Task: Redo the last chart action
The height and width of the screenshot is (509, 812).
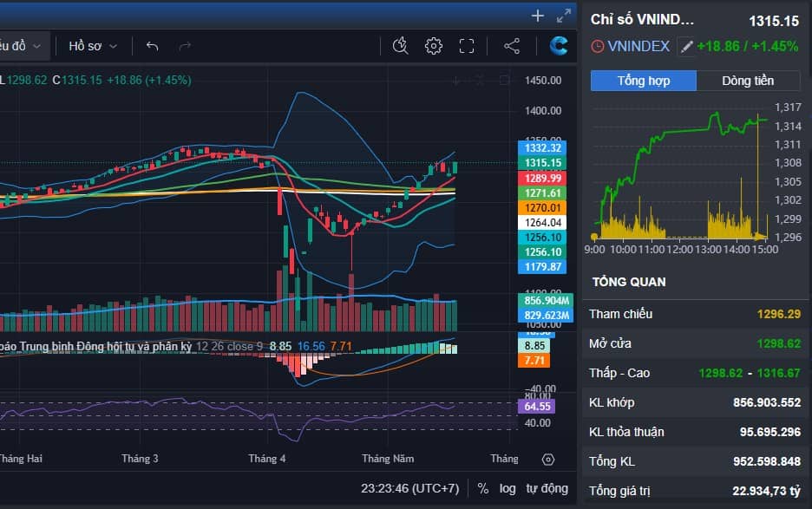Action: (x=185, y=46)
